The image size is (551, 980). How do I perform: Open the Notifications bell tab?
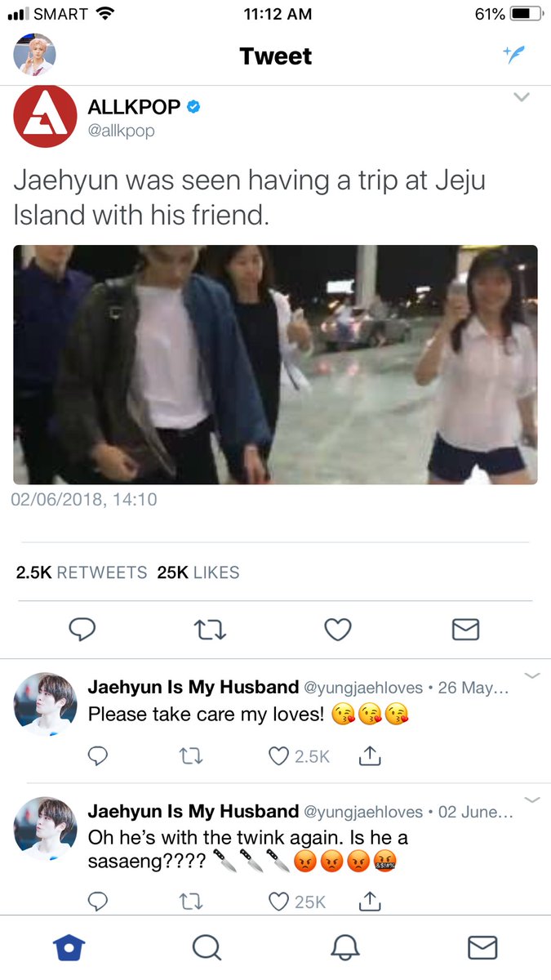pos(344,947)
